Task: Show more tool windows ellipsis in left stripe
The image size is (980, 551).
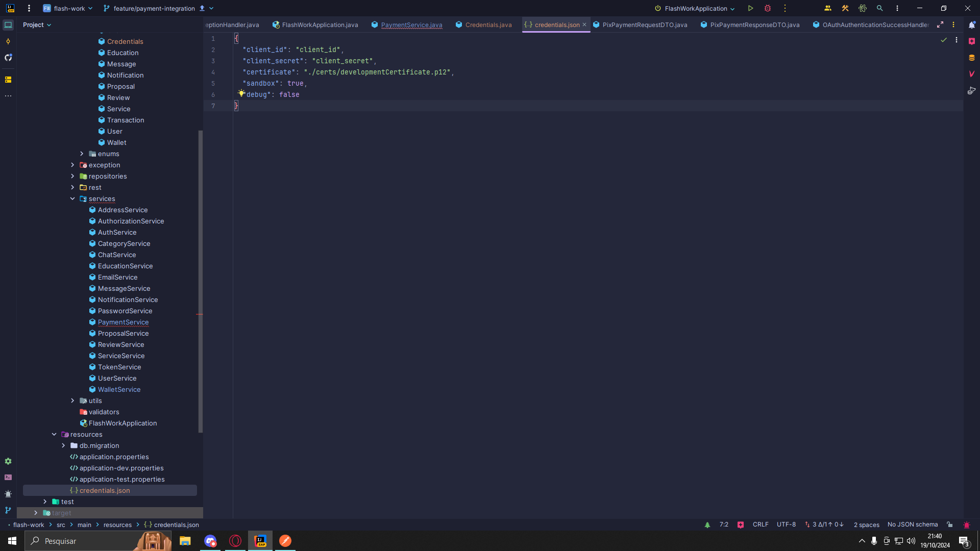Action: pos(8,96)
